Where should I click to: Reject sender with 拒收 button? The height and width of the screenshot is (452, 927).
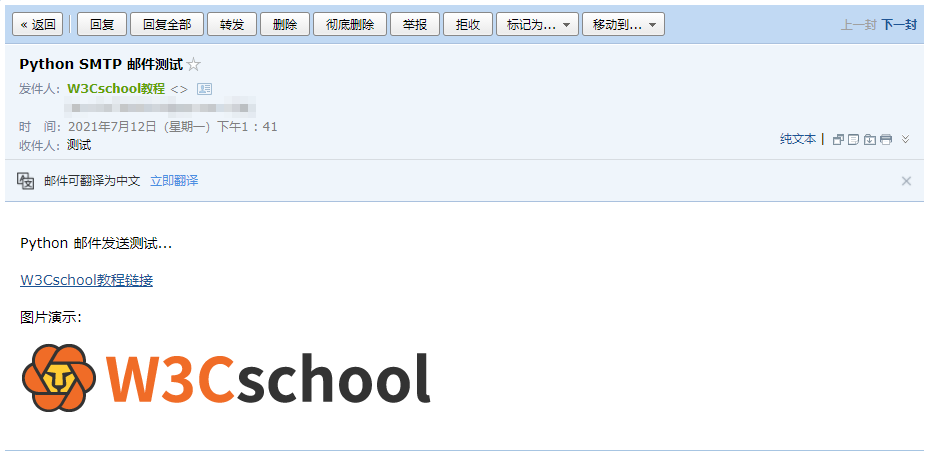pos(468,24)
